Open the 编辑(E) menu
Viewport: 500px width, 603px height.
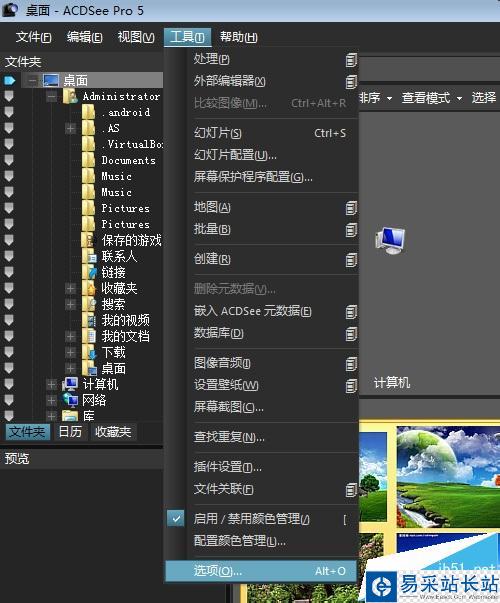(x=85, y=37)
